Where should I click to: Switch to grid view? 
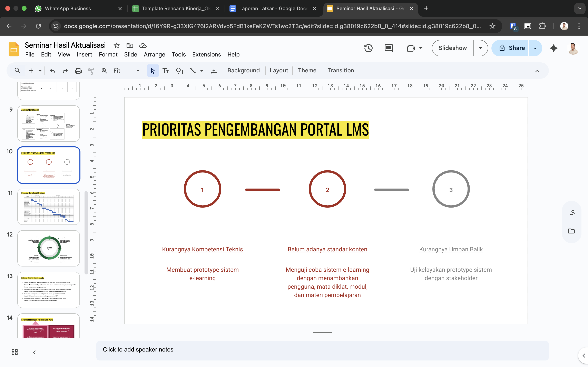click(14, 352)
